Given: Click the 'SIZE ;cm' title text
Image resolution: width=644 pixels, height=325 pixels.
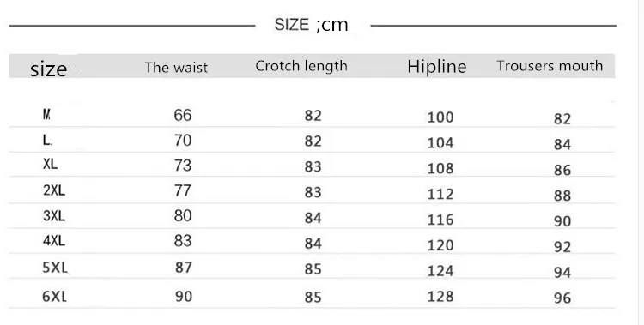Looking at the screenshot, I should click(311, 25).
